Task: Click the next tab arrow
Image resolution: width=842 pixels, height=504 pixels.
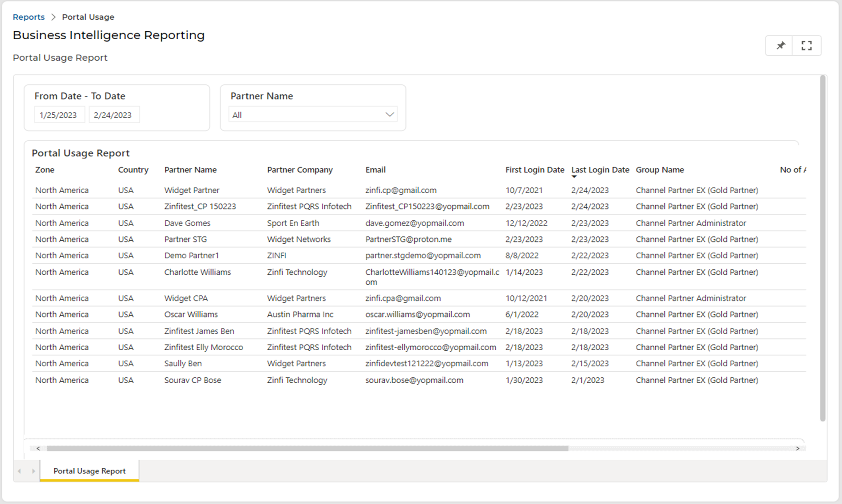Action: [33, 471]
